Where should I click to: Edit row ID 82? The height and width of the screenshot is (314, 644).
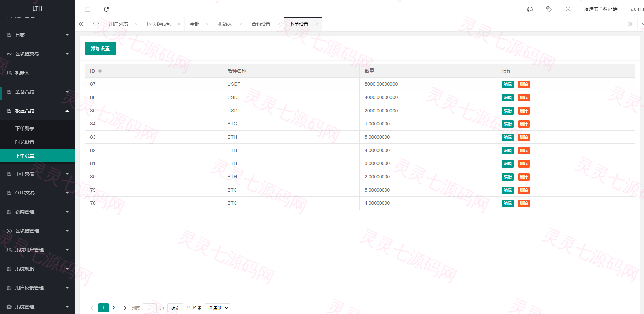point(508,151)
